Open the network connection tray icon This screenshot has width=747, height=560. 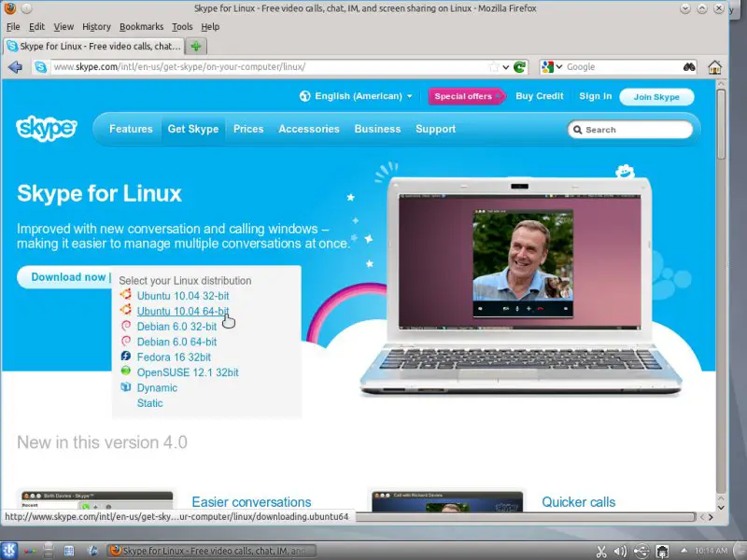pos(641,552)
